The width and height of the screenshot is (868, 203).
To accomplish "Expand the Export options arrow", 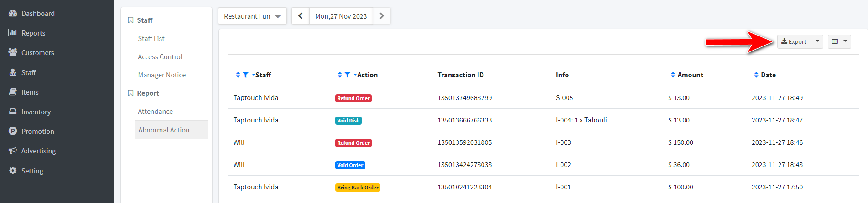I will click(817, 41).
